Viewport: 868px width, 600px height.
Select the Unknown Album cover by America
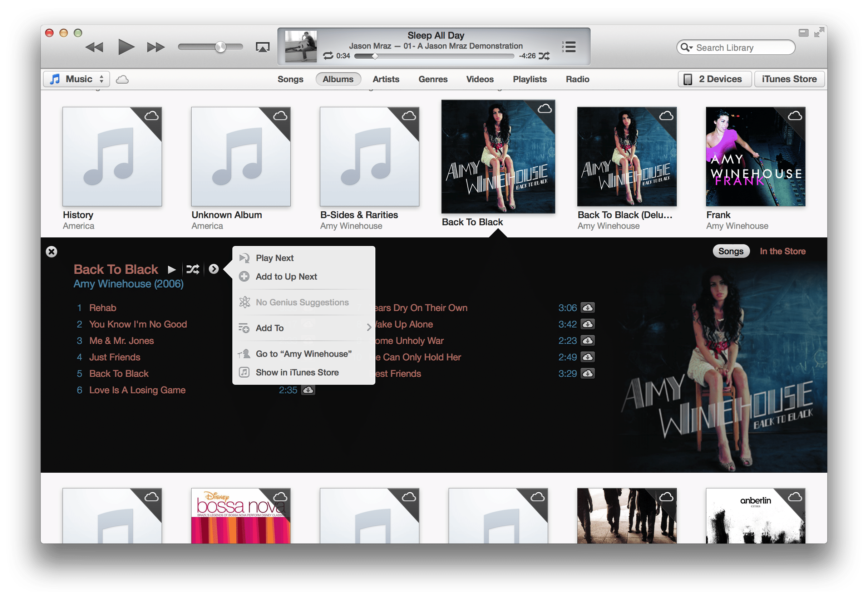click(241, 157)
